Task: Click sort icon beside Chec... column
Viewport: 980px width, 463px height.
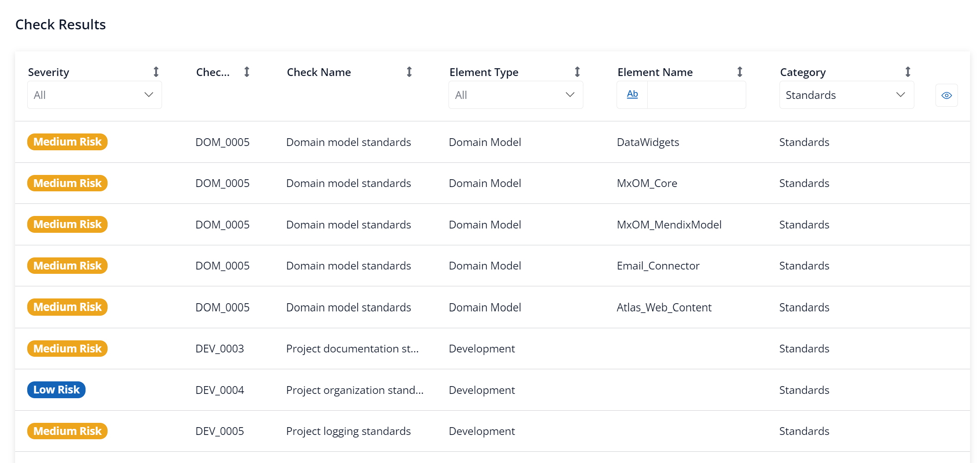Action: pos(247,72)
